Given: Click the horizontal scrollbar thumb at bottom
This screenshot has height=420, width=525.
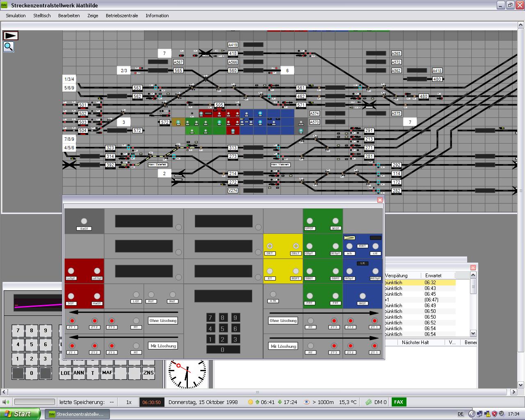Looking at the screenshot, I should point(258,392).
